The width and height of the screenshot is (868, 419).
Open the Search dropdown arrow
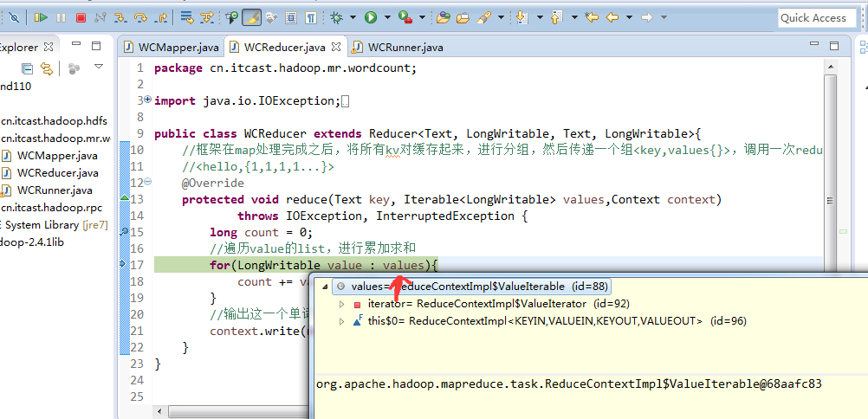(501, 17)
